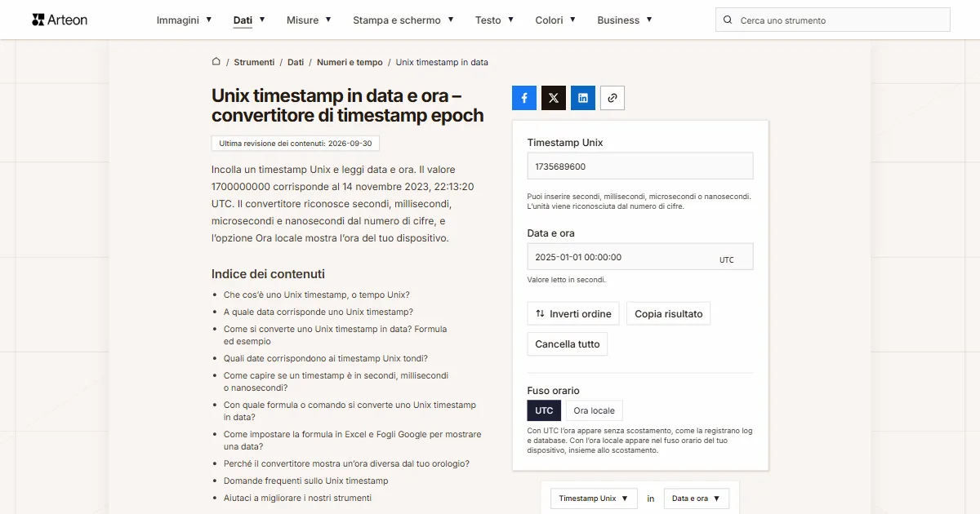Viewport: 980px width, 514px height.
Task: Expand the Business menu
Action: pyautogui.click(x=625, y=20)
